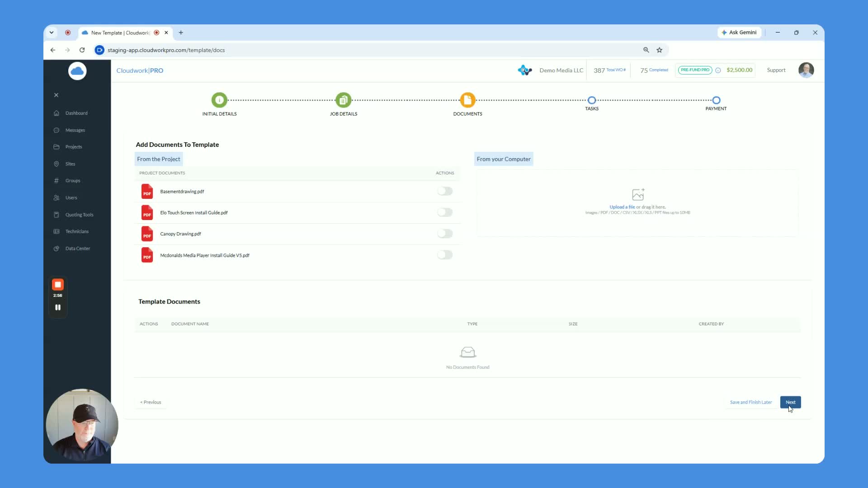Open the user profile avatar
This screenshot has width=868, height=488.
806,70
